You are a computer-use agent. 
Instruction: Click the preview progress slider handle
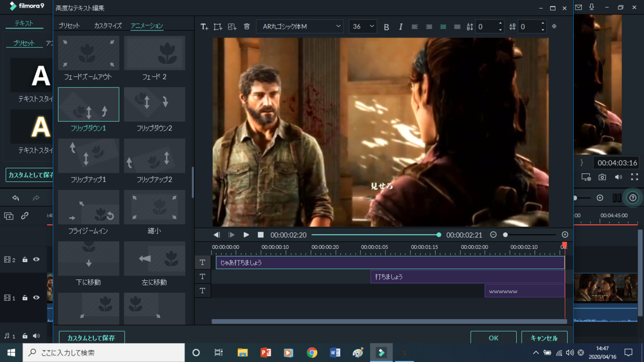click(439, 235)
